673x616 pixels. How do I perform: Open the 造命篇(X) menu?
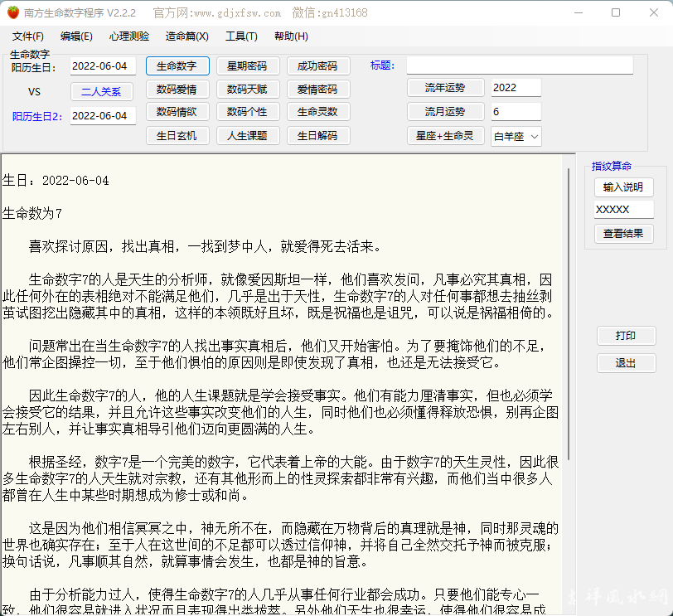click(x=186, y=36)
